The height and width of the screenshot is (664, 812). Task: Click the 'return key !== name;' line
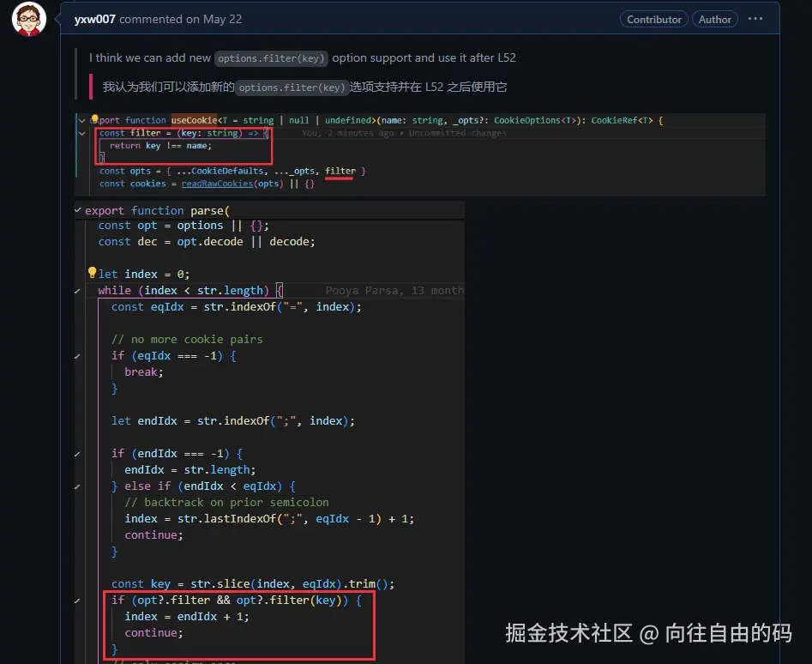coord(160,146)
